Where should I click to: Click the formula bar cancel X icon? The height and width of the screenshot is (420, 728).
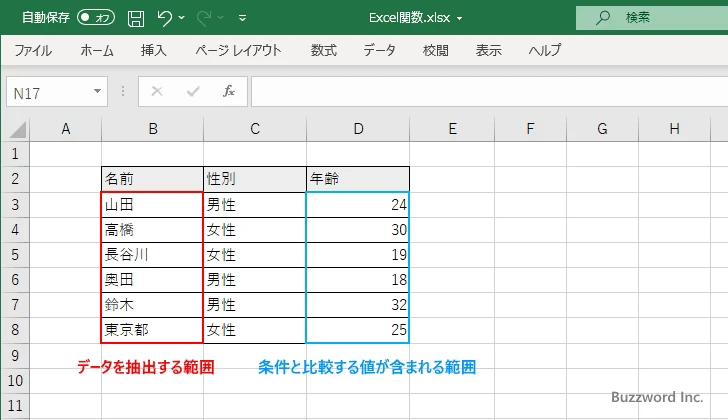156,91
